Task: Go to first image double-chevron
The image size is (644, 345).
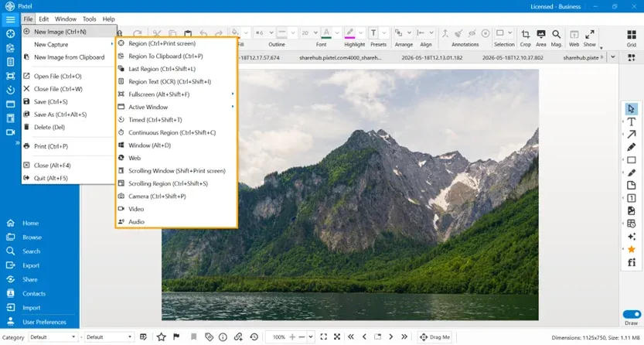Action: click(351, 336)
